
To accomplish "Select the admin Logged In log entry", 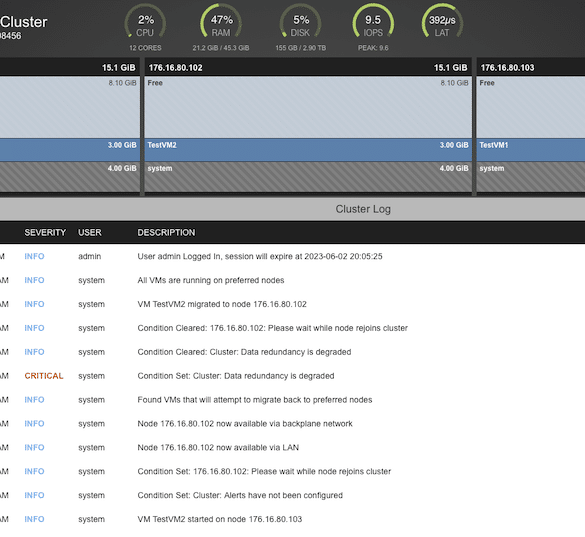I will (292, 256).
